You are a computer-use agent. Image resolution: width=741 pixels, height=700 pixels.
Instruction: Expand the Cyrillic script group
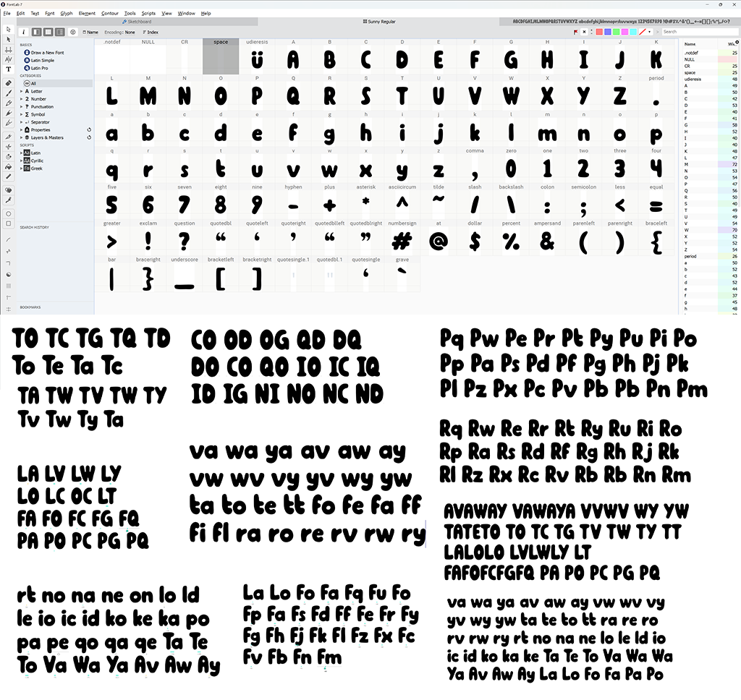click(22, 161)
